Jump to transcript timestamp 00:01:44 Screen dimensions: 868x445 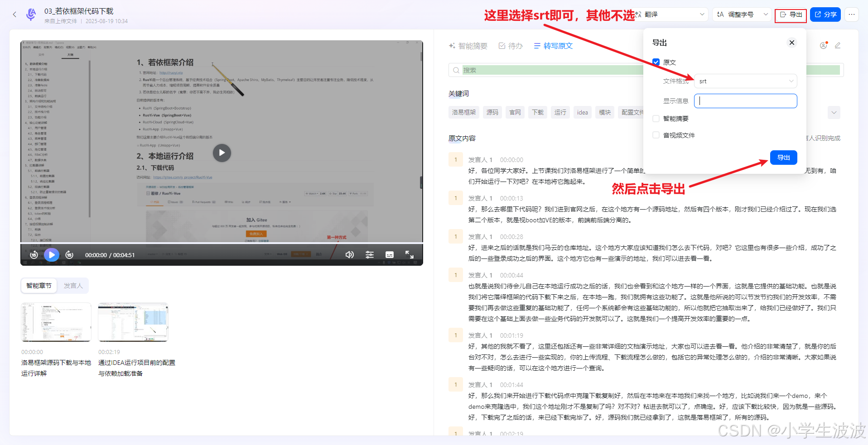[511, 385]
